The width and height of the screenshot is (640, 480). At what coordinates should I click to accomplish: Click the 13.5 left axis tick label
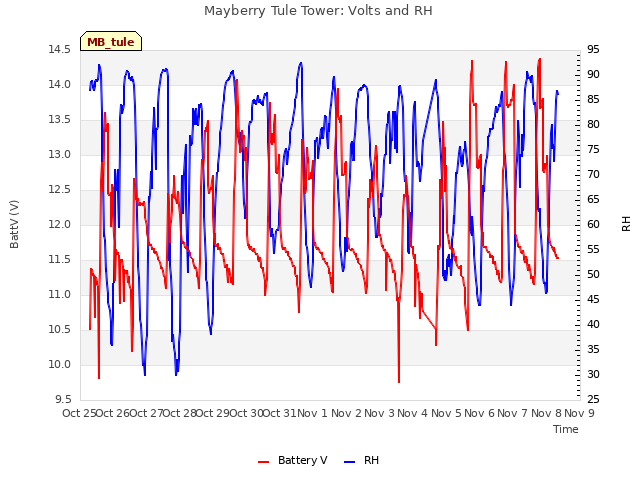[x=60, y=120]
